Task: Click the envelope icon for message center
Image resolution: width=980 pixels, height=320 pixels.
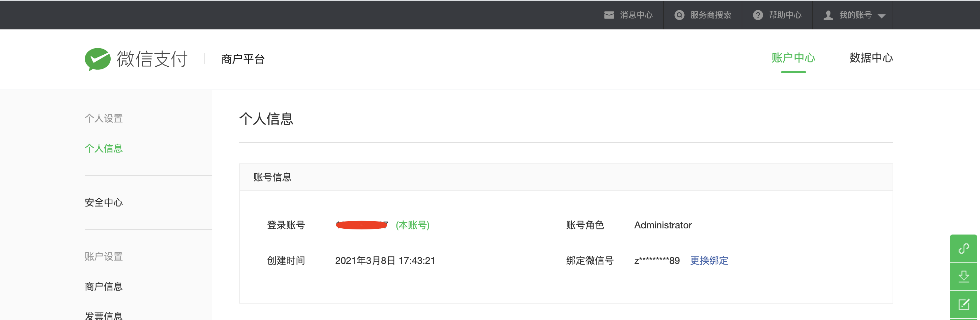Action: (x=609, y=15)
